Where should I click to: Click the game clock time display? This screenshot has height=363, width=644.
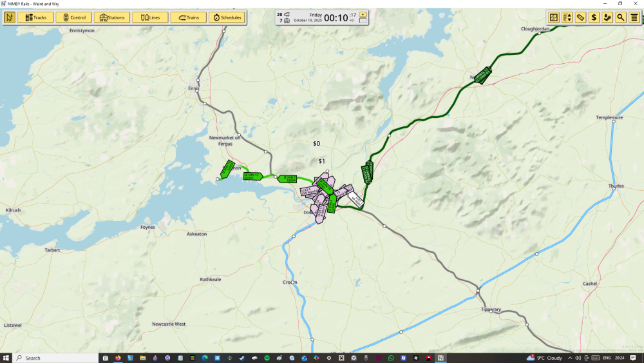pyautogui.click(x=336, y=18)
